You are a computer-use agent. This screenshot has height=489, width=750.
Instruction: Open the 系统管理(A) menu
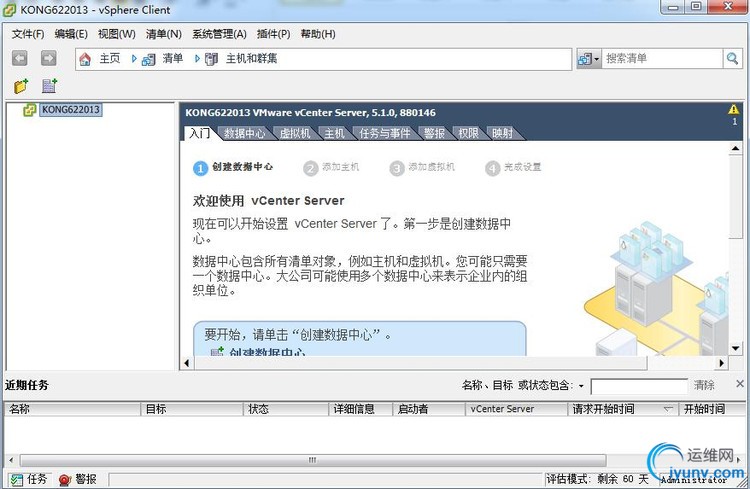click(219, 34)
